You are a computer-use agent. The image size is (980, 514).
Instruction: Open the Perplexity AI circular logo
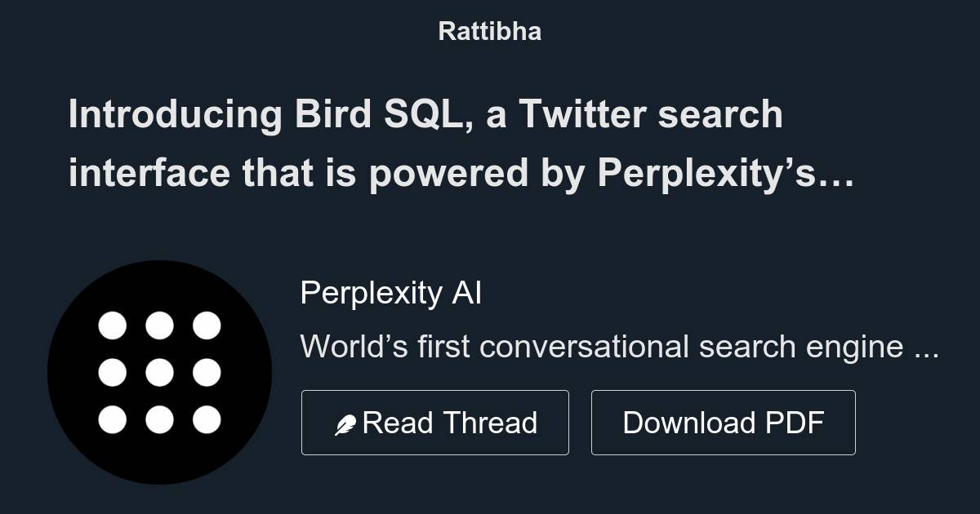(x=159, y=372)
